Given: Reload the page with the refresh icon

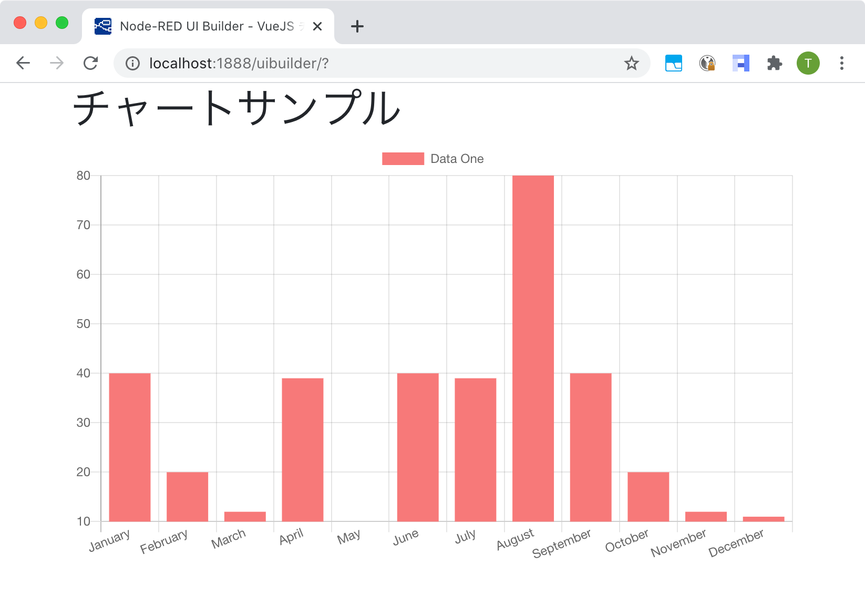Looking at the screenshot, I should pos(91,63).
